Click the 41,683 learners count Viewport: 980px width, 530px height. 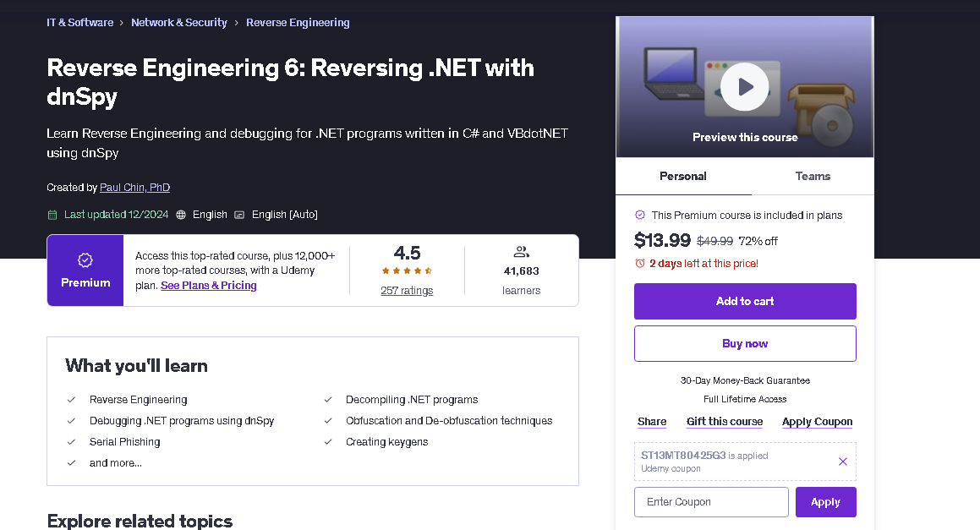pyautogui.click(x=521, y=271)
